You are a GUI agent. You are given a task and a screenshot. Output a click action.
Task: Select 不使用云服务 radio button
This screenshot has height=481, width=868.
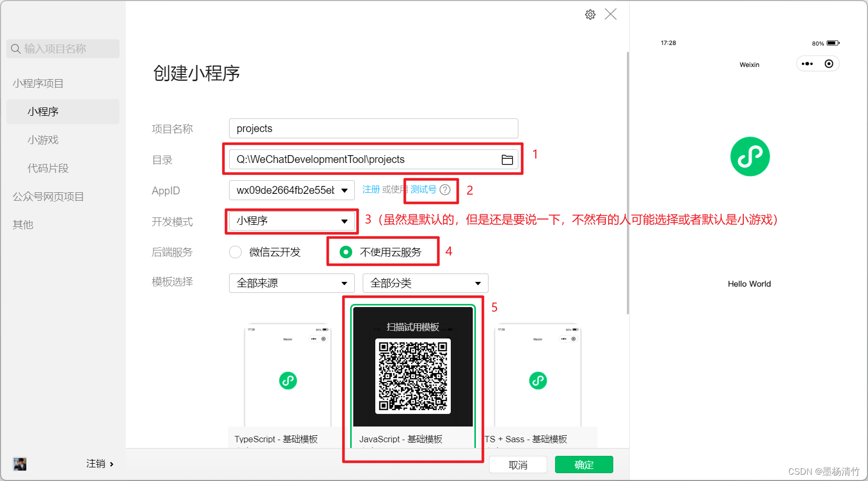[346, 252]
